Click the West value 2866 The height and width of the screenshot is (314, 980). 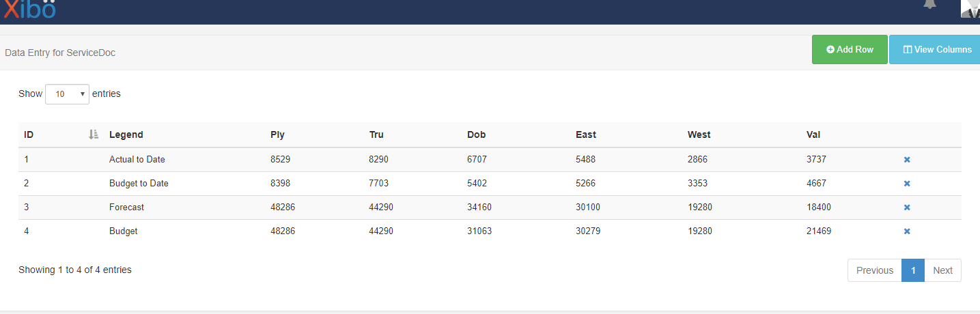pyautogui.click(x=697, y=160)
